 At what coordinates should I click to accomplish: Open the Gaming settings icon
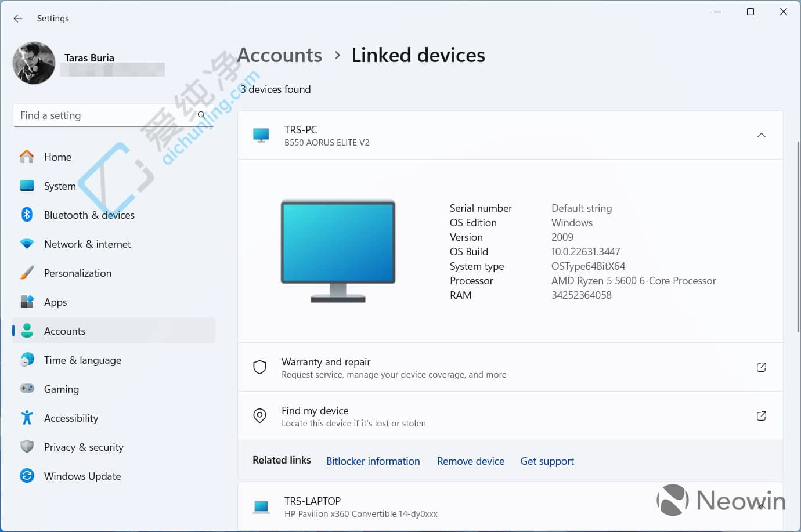point(27,389)
